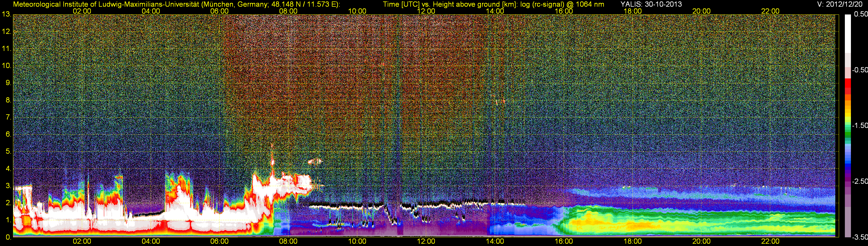Screen dimensions: 868x246
Task: Click the 08:00 label on the bottom time axis
Action: pos(288,241)
